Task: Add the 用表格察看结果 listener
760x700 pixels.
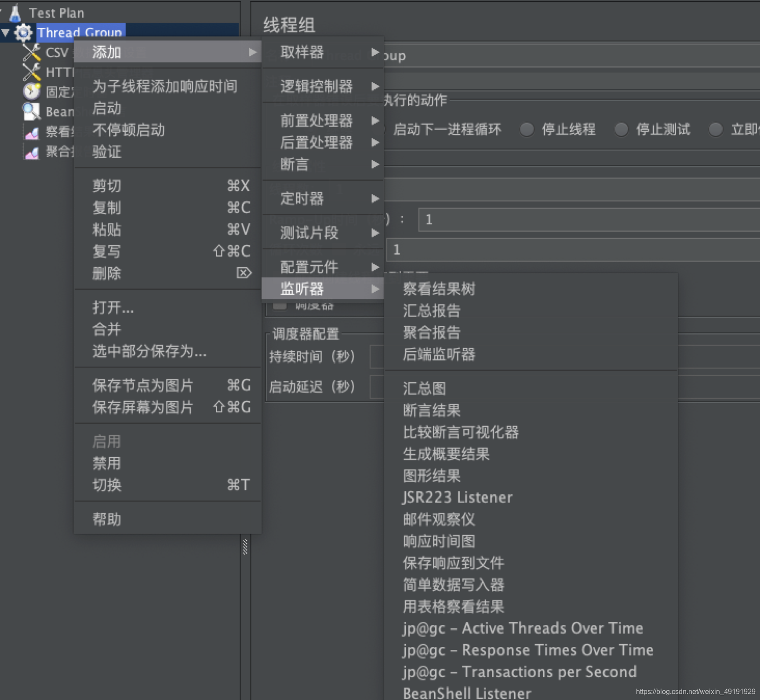Action: pos(531,607)
